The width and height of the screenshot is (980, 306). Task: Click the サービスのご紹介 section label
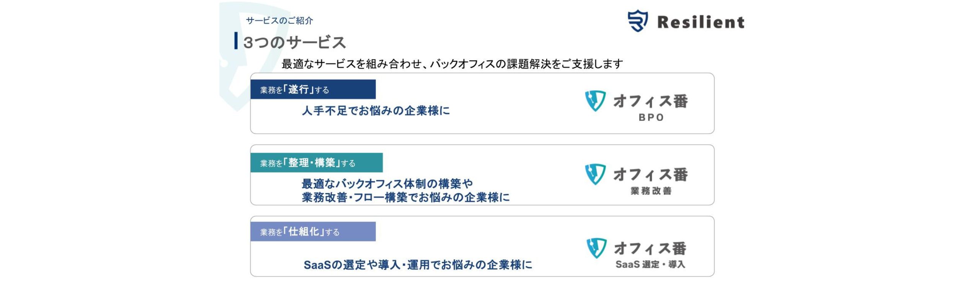coord(279,21)
